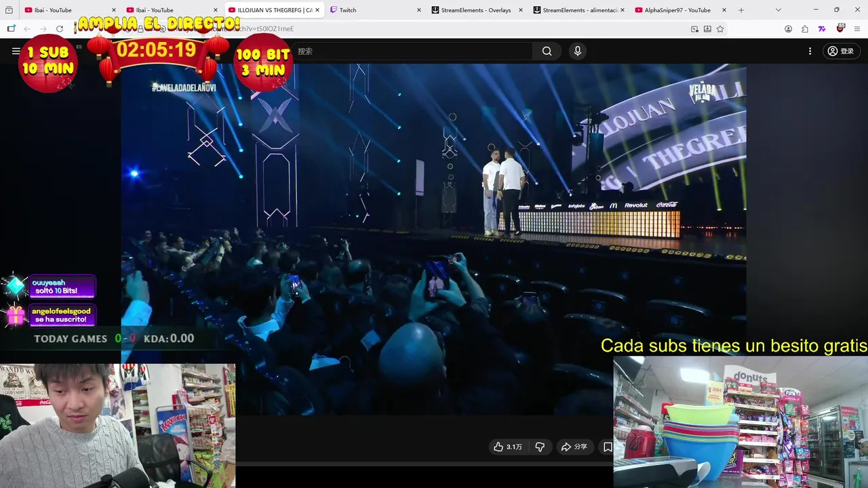Open the Firefox account icon
The image size is (868, 488).
788,29
